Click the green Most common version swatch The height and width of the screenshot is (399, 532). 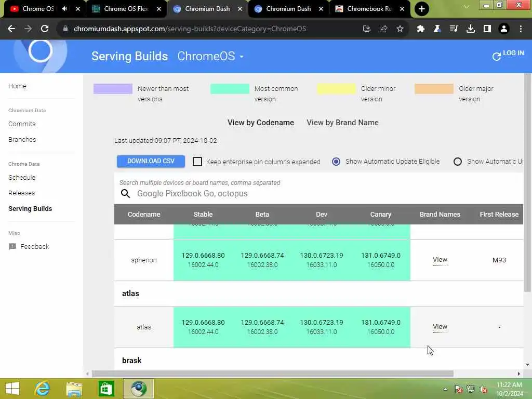coord(230,89)
